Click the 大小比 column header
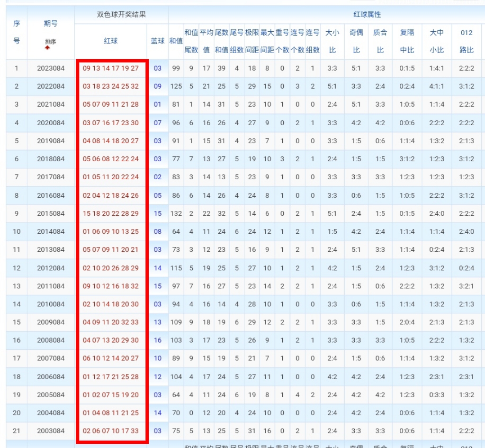Image resolution: width=485 pixels, height=448 pixels. point(332,41)
